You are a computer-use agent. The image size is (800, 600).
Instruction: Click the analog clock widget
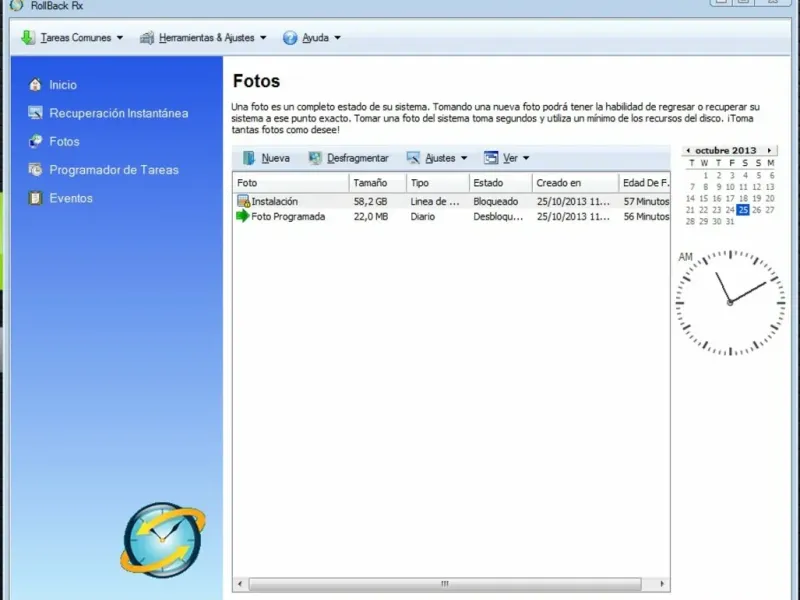[730, 303]
